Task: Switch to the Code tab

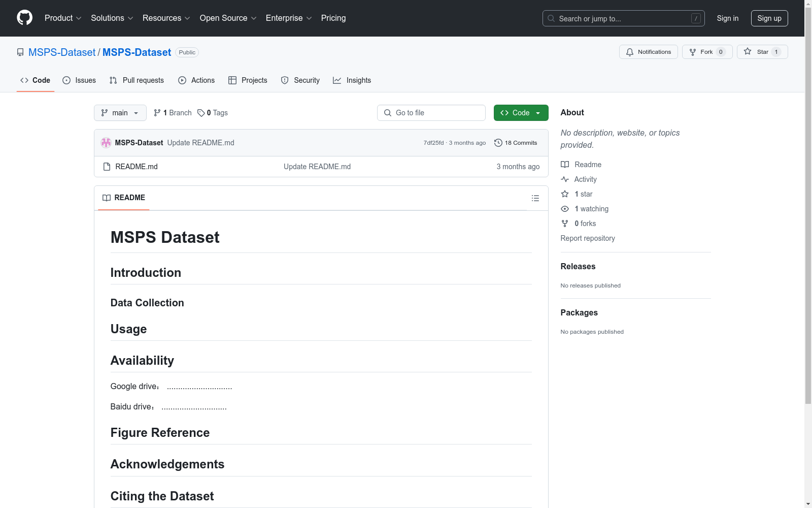Action: coord(36,80)
